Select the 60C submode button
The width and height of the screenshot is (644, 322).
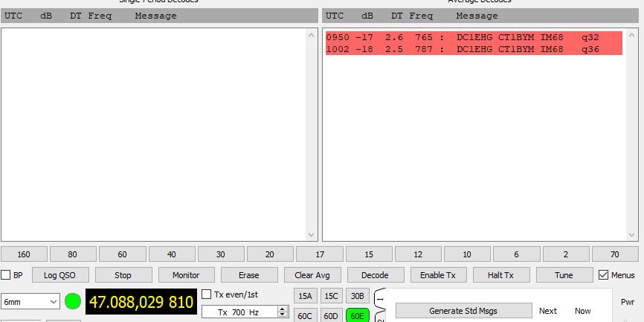coord(305,316)
